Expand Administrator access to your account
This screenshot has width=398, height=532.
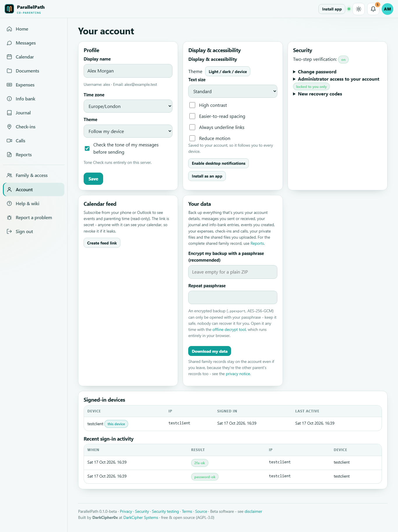(x=336, y=79)
